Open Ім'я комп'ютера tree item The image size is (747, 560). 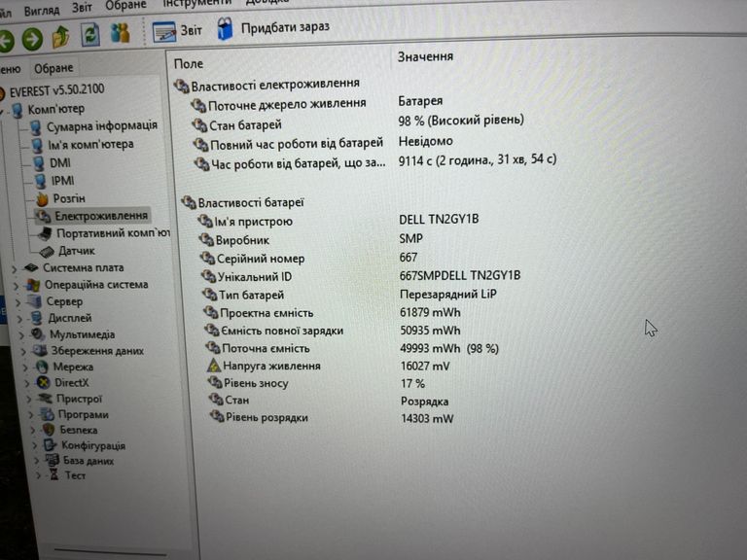90,144
